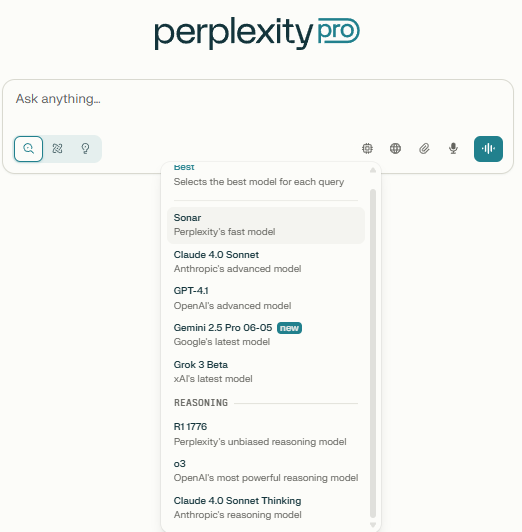Select Grok 3 Beta model
This screenshot has width=522, height=532.
[266, 372]
